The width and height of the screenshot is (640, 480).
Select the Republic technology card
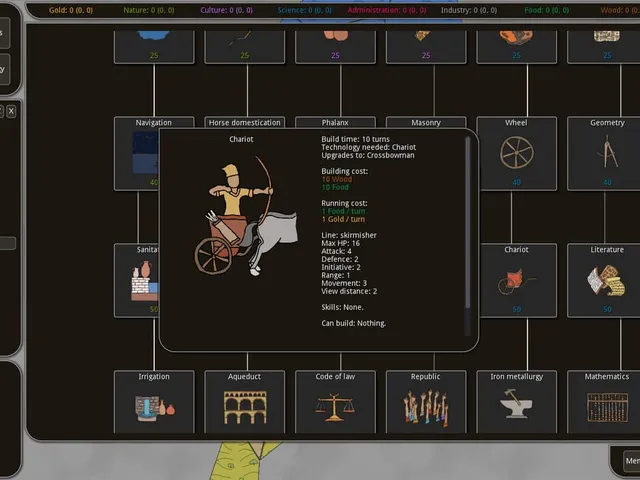coord(426,402)
